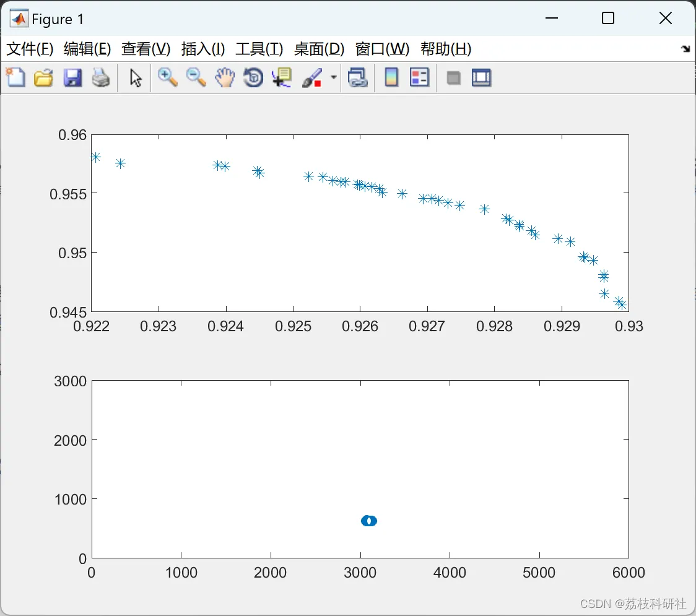Insert a legend using the toolbar icon
Viewport: 696px width, 616px height.
(419, 77)
